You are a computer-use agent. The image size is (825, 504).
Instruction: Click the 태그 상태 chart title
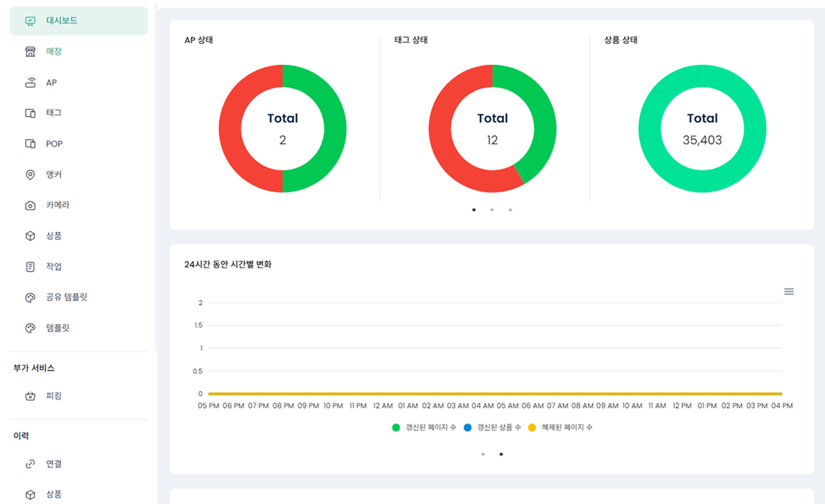411,40
